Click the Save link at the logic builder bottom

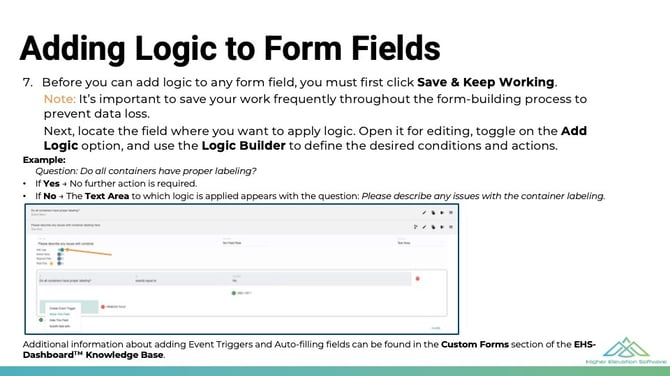(435, 328)
